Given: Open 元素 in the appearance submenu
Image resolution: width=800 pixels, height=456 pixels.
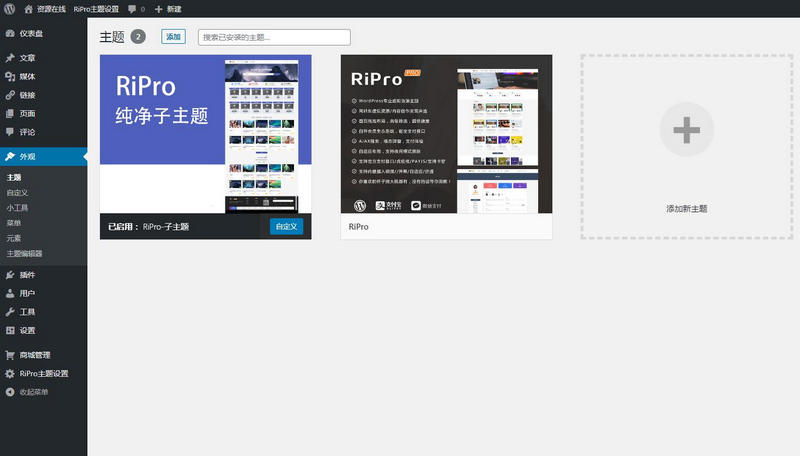Looking at the screenshot, I should (14, 238).
